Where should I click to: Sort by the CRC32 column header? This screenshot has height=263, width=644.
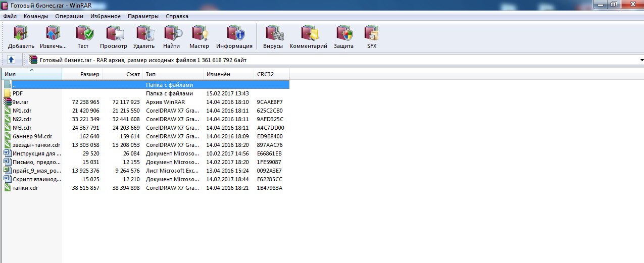[x=272, y=74]
